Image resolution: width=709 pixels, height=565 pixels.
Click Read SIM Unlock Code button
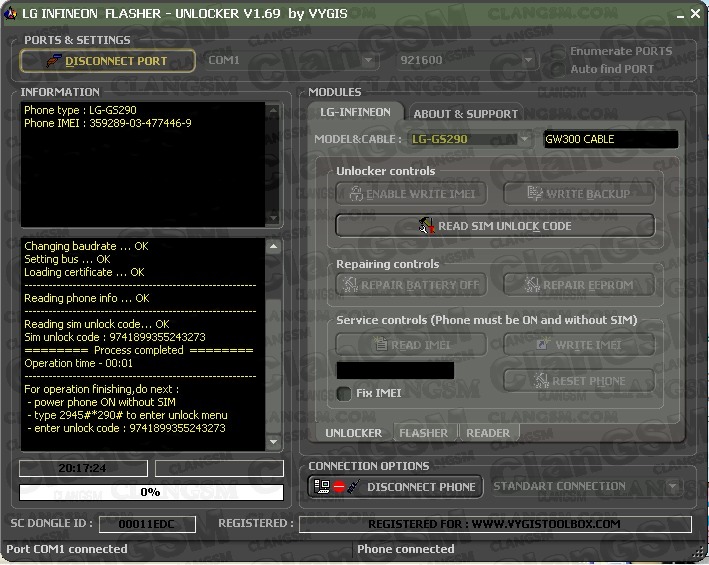[x=495, y=226]
